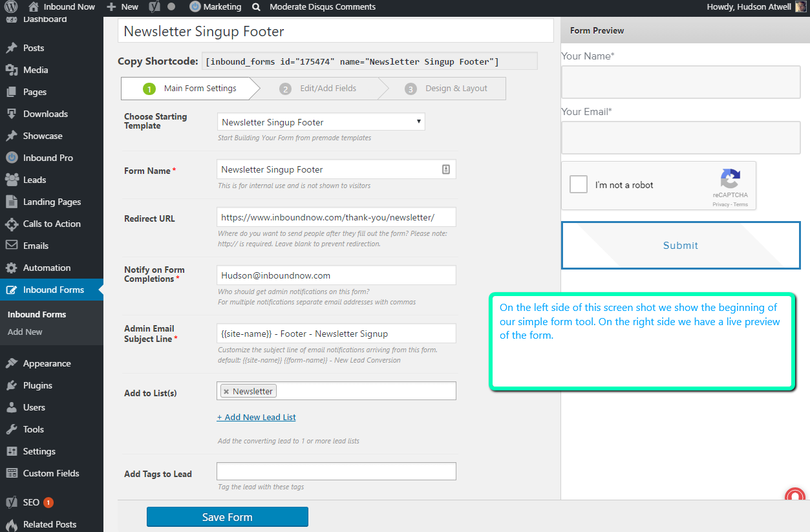Click the Hudson Atwell avatar thumbnail
Image resolution: width=810 pixels, height=532 pixels.
(x=800, y=6)
